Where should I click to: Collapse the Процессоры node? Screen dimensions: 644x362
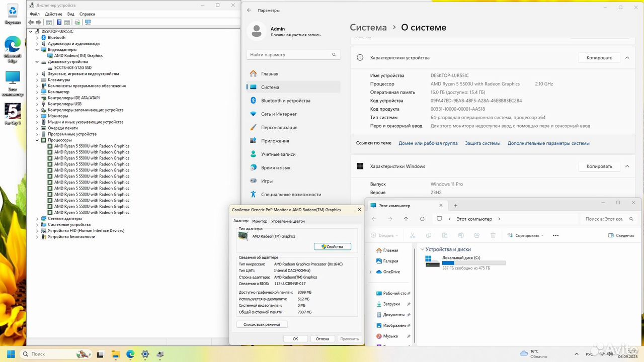37,140
